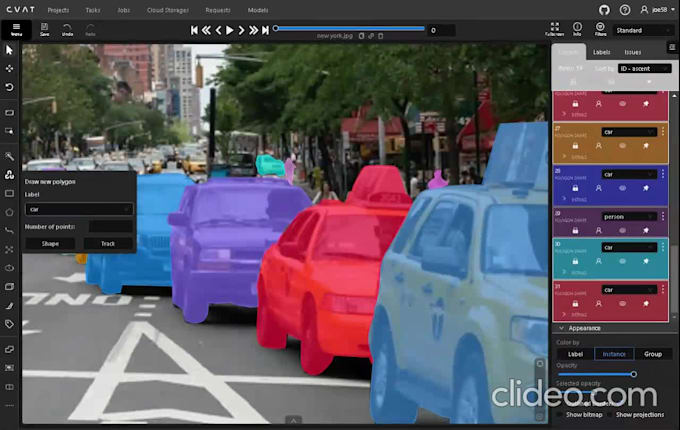Open the Fullscreen mode icon
The width and height of the screenshot is (680, 430).
pos(555,29)
